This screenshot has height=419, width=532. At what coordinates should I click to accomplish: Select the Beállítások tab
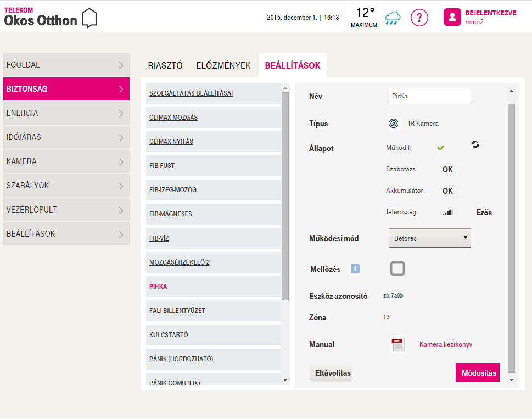(293, 65)
